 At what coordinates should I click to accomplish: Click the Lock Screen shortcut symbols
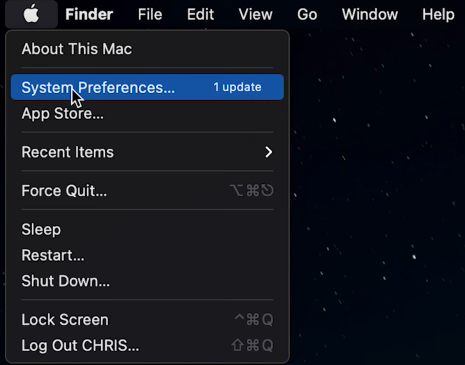point(254,320)
